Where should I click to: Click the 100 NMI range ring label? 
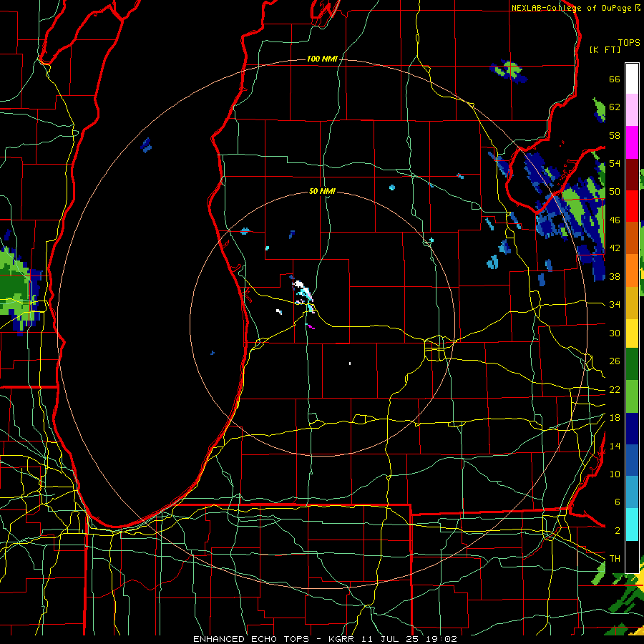[322, 59]
